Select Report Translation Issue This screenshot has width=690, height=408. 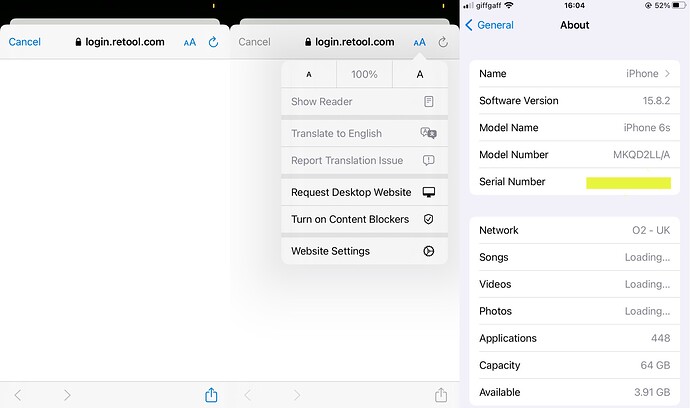pos(364,160)
